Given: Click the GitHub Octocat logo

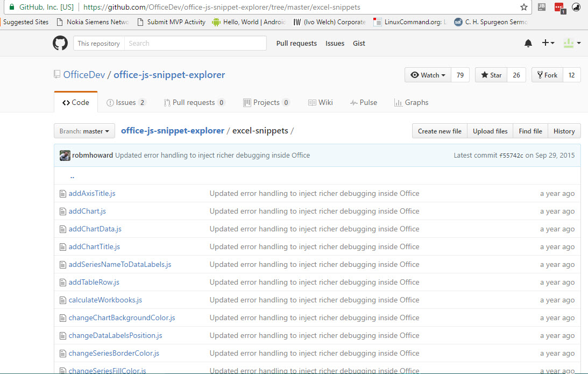Looking at the screenshot, I should (x=60, y=43).
